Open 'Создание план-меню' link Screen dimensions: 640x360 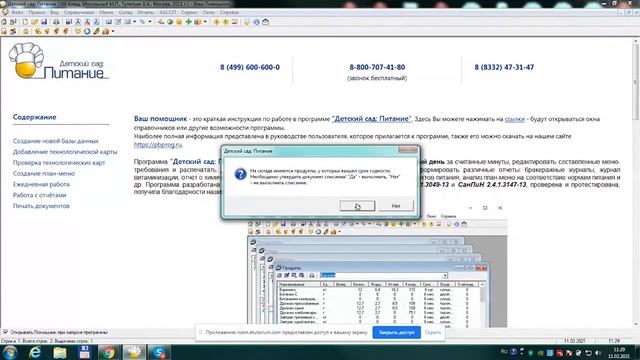click(44, 173)
